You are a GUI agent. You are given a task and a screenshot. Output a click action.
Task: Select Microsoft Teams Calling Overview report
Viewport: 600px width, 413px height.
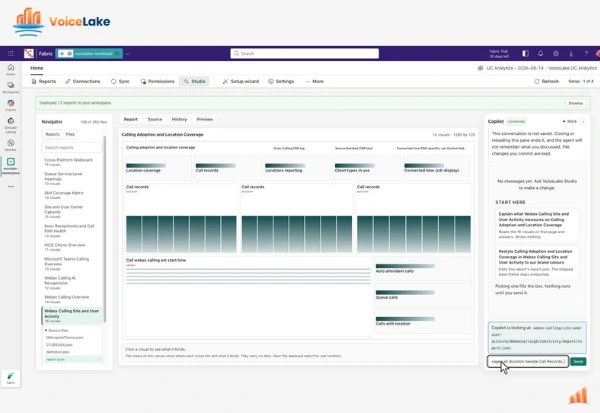click(x=71, y=264)
